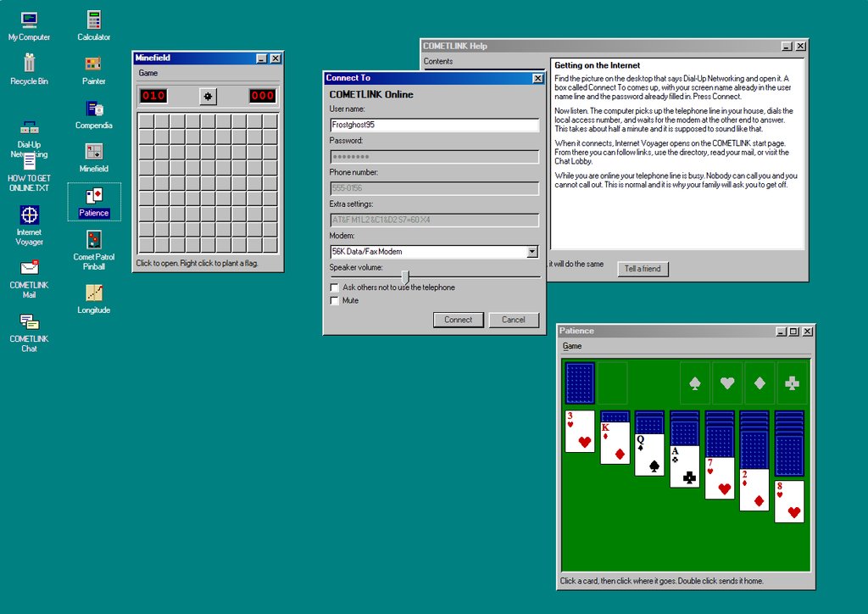Draw from the Patience face-down stock pile

pos(580,382)
